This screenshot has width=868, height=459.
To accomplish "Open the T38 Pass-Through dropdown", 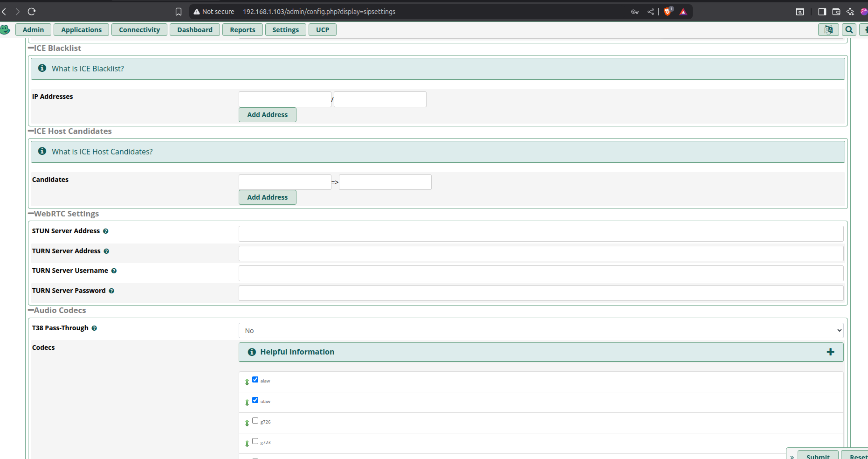I will tap(541, 331).
